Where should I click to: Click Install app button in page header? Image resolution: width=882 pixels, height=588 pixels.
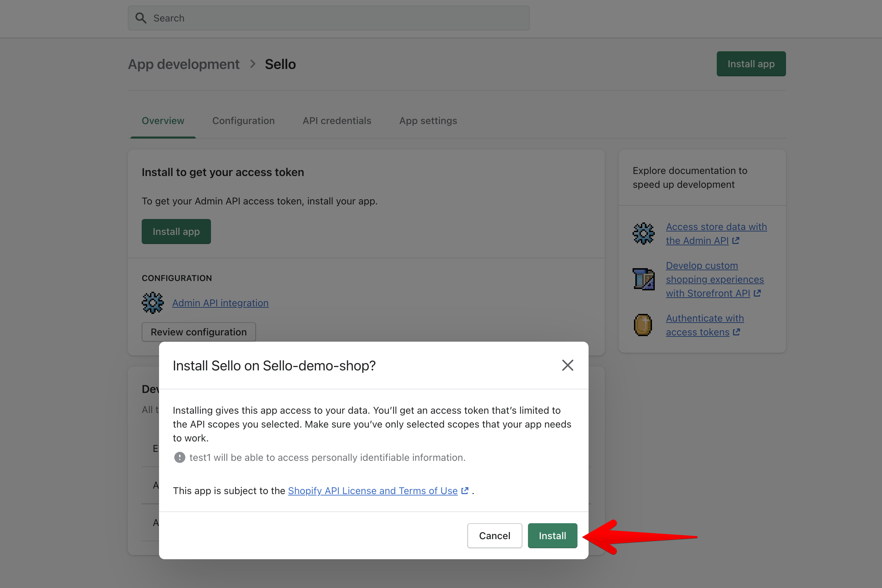tap(751, 64)
